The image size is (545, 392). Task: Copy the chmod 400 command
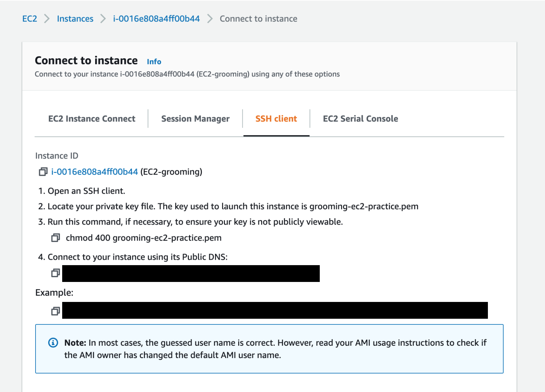coord(56,238)
